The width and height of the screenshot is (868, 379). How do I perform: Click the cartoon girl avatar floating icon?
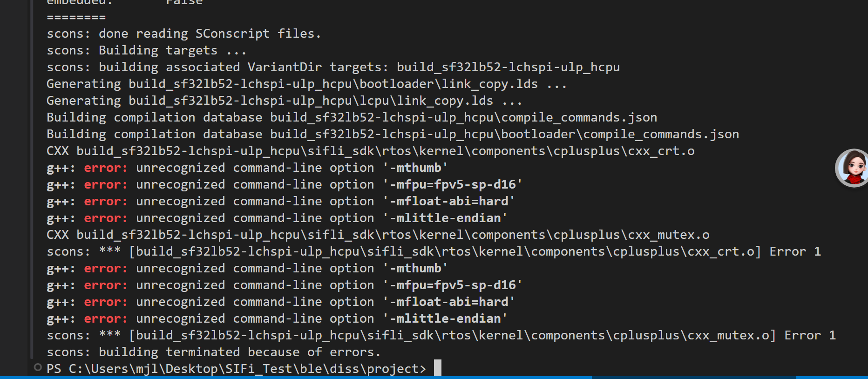tap(852, 168)
